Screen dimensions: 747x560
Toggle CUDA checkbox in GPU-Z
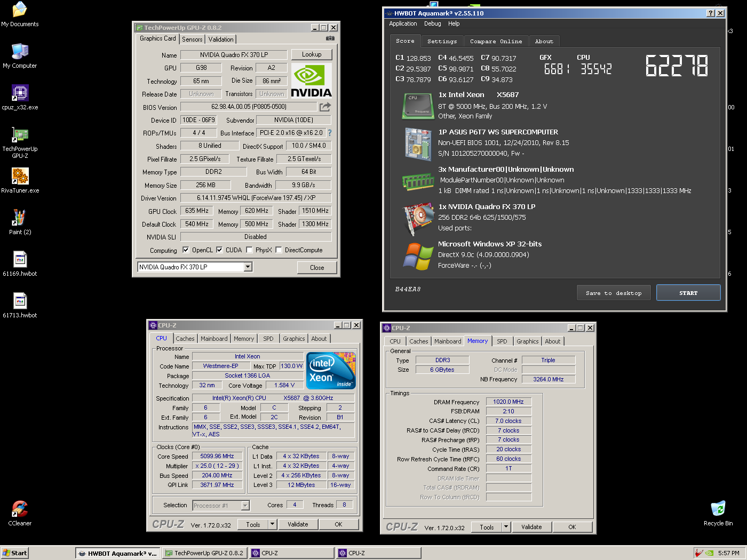[219, 250]
